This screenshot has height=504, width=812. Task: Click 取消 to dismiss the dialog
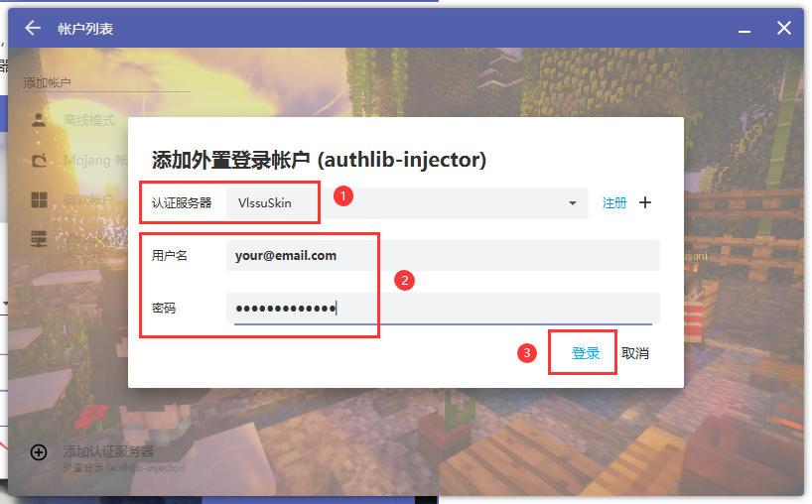click(635, 353)
